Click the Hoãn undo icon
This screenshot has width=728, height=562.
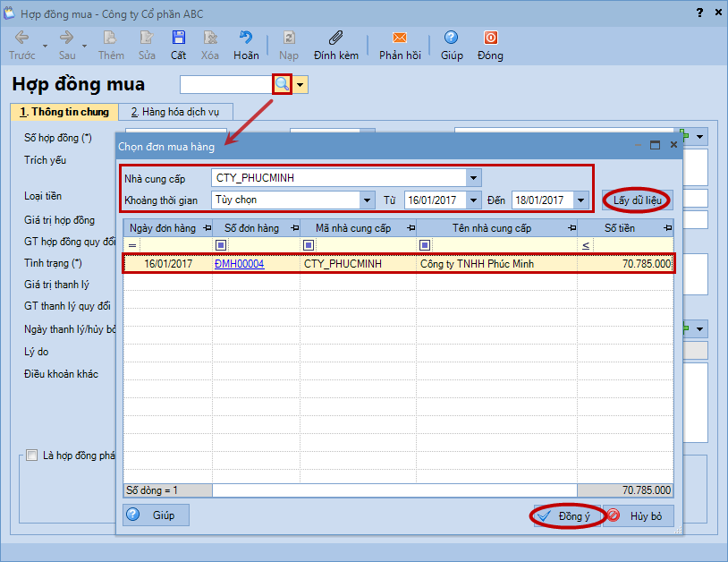coord(246,38)
